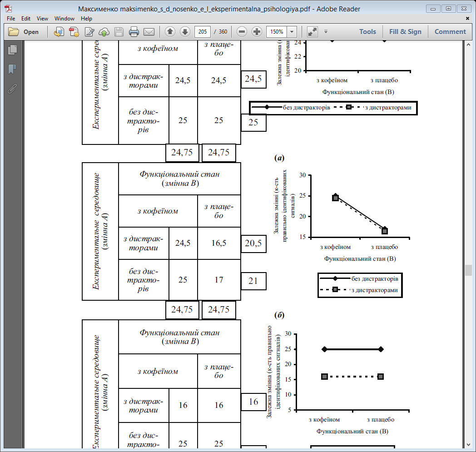Go to previous page with up arrow

tap(170, 31)
